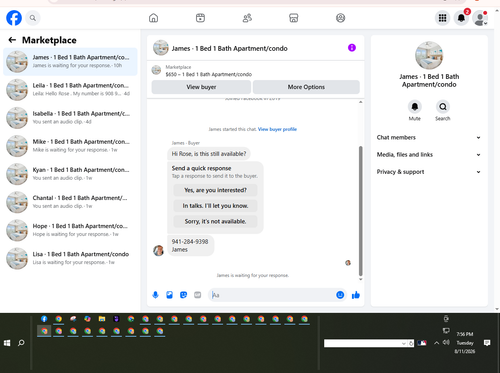This screenshot has width=500, height=373.
Task: Send quick reply Sorry, it's not available.
Action: click(x=215, y=222)
